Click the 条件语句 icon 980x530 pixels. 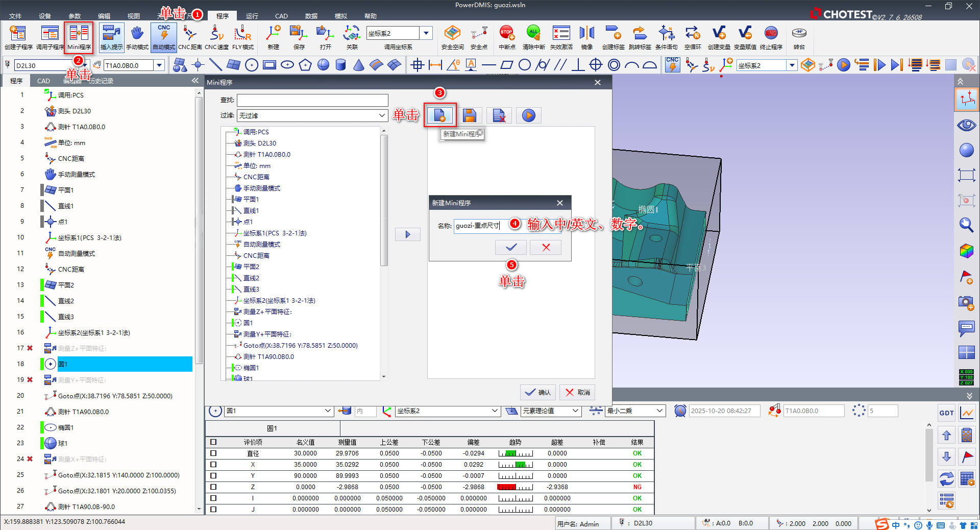(x=666, y=37)
